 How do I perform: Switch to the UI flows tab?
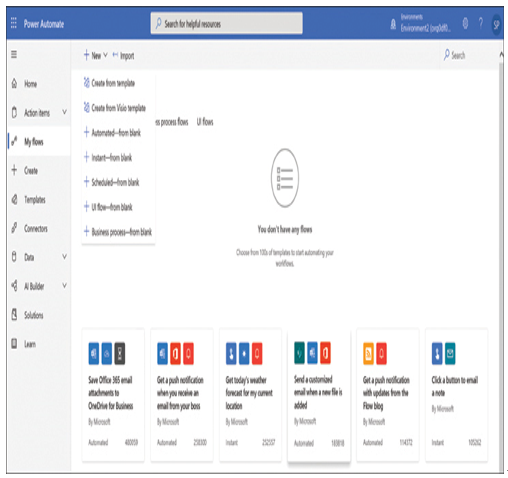(205, 122)
